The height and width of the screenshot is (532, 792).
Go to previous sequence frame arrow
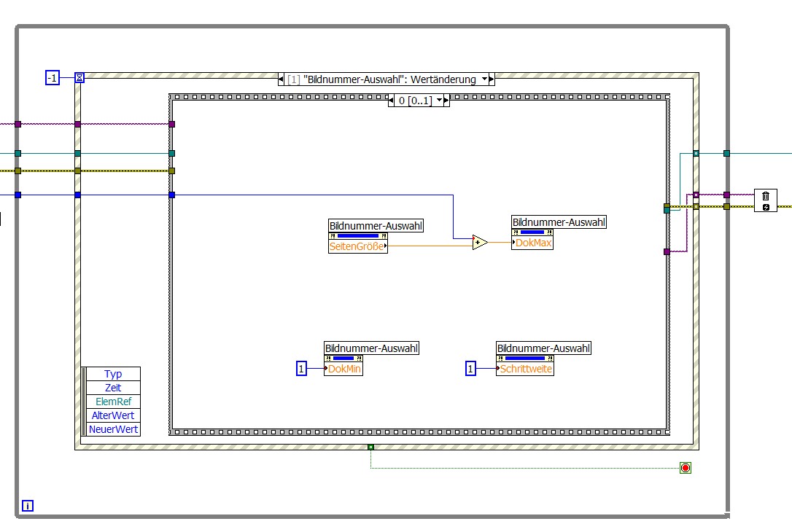391,101
